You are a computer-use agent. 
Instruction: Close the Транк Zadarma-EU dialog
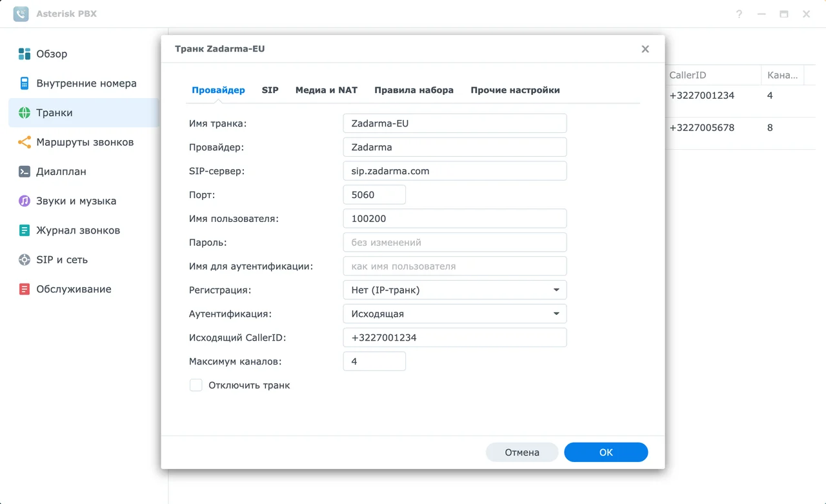(645, 49)
